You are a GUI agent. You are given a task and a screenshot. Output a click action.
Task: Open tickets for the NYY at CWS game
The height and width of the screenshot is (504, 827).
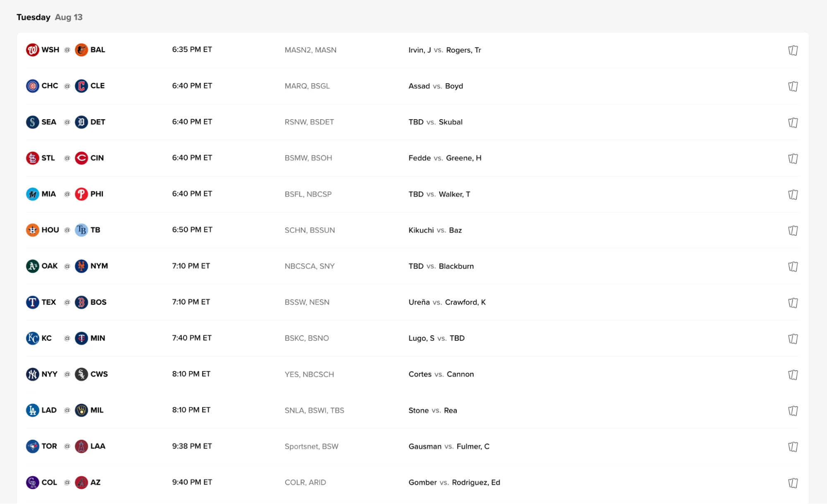pos(793,374)
